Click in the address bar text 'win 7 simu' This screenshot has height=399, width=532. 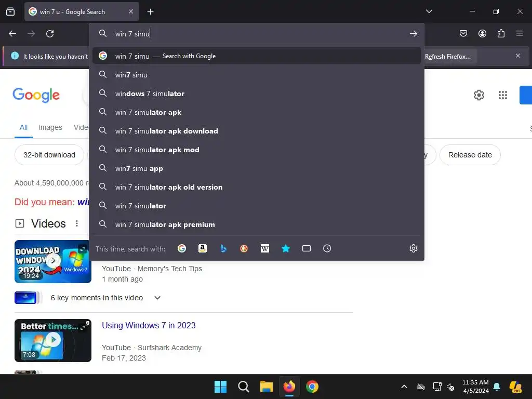point(132,34)
